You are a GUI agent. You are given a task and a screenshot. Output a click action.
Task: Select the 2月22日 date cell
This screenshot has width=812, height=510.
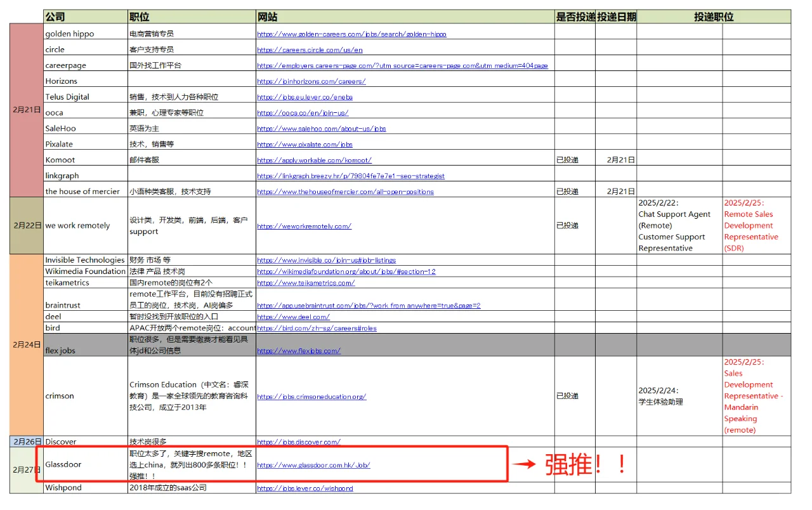pos(25,225)
